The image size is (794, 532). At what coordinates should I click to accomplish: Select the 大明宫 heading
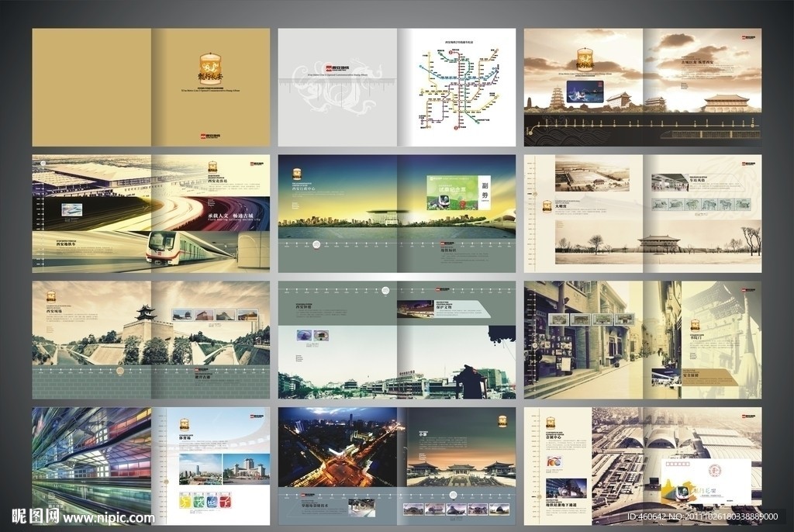(561, 206)
